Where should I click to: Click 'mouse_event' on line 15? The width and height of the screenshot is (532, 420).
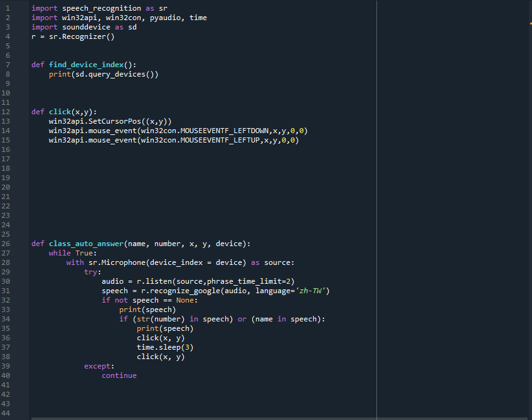(112, 140)
